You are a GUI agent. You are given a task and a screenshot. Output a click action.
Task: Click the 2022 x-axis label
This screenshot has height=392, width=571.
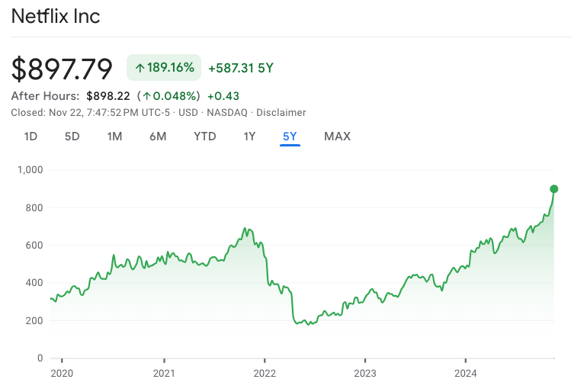pyautogui.click(x=265, y=374)
